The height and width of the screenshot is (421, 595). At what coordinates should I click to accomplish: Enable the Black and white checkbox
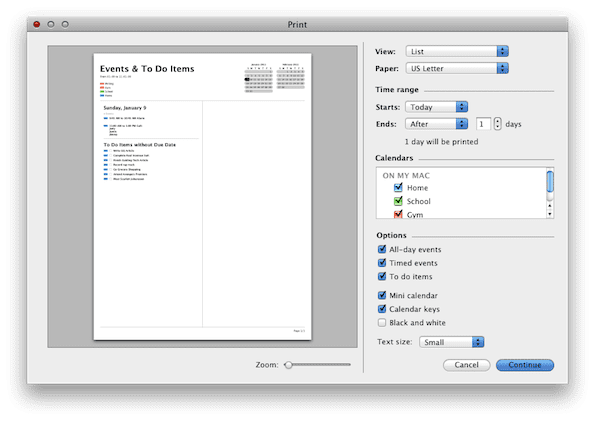point(382,323)
